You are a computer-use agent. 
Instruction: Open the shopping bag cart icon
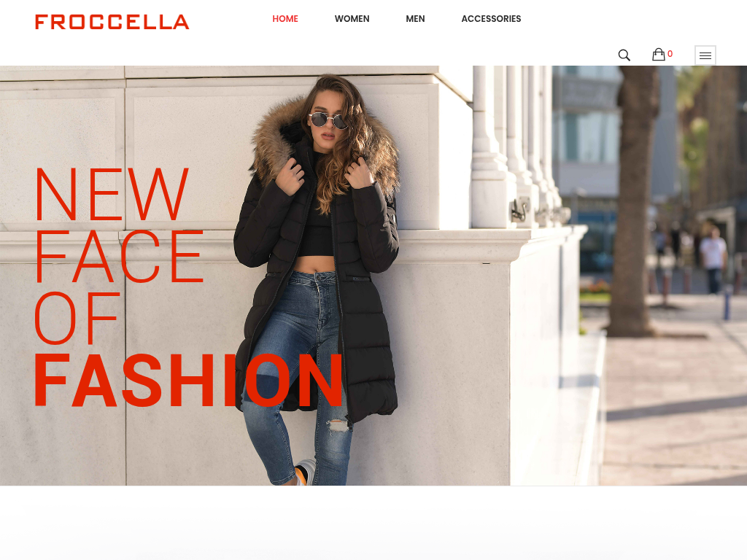[x=659, y=54]
